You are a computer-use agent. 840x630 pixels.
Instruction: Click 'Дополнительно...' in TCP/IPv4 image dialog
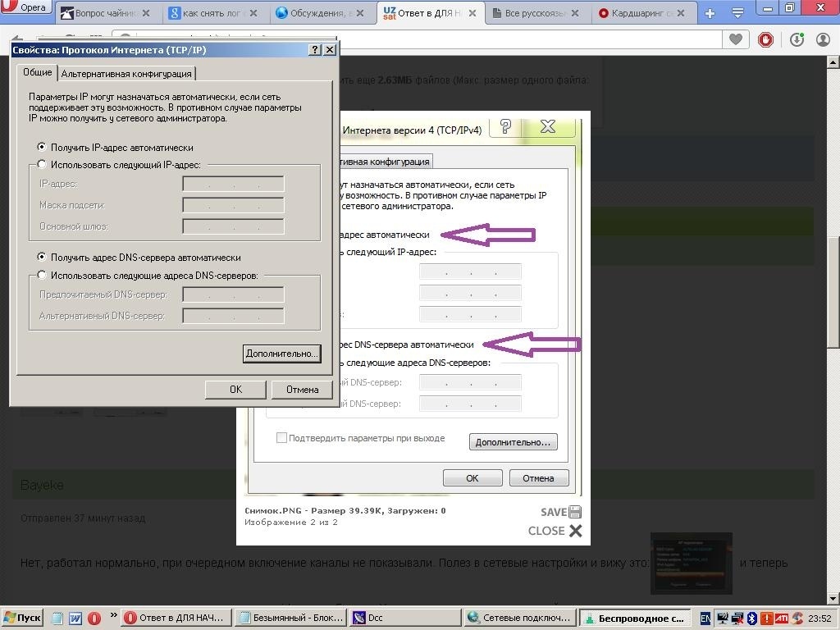click(x=514, y=442)
